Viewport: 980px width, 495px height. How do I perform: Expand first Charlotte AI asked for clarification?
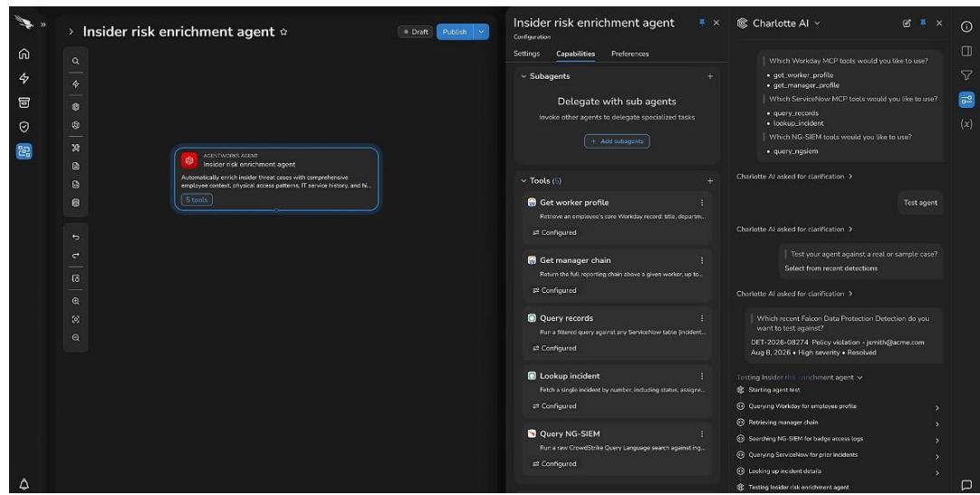[794, 177]
